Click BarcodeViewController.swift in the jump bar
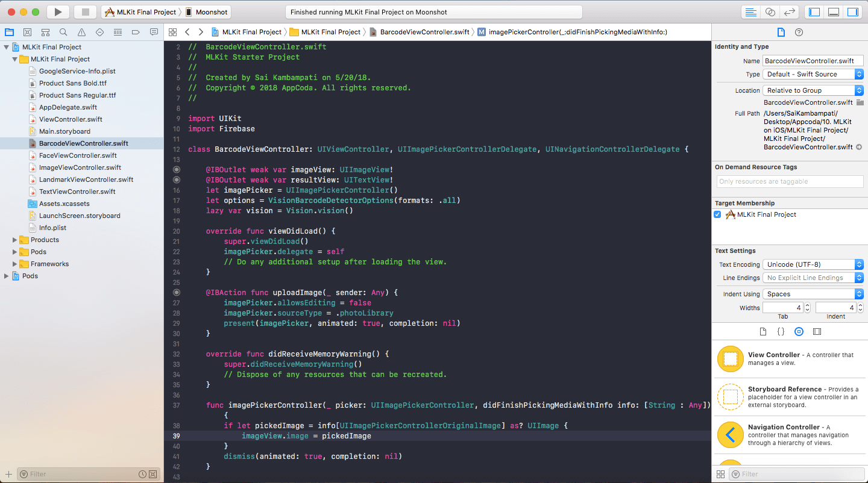This screenshot has width=868, height=483. coord(420,32)
